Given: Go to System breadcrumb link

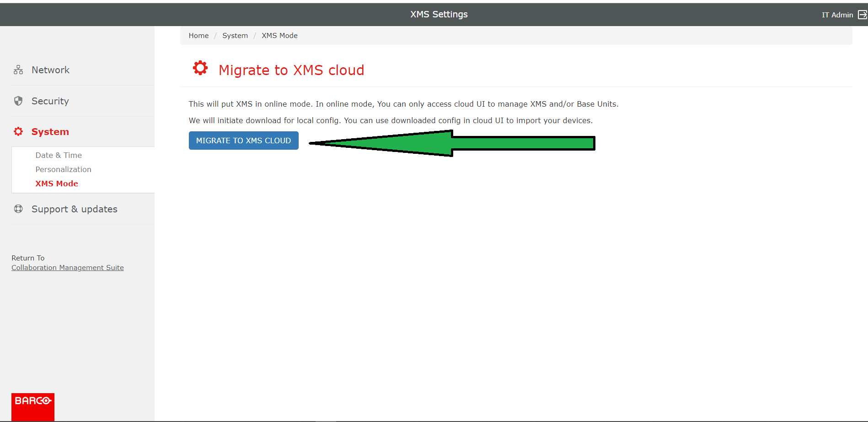Looking at the screenshot, I should pos(235,36).
